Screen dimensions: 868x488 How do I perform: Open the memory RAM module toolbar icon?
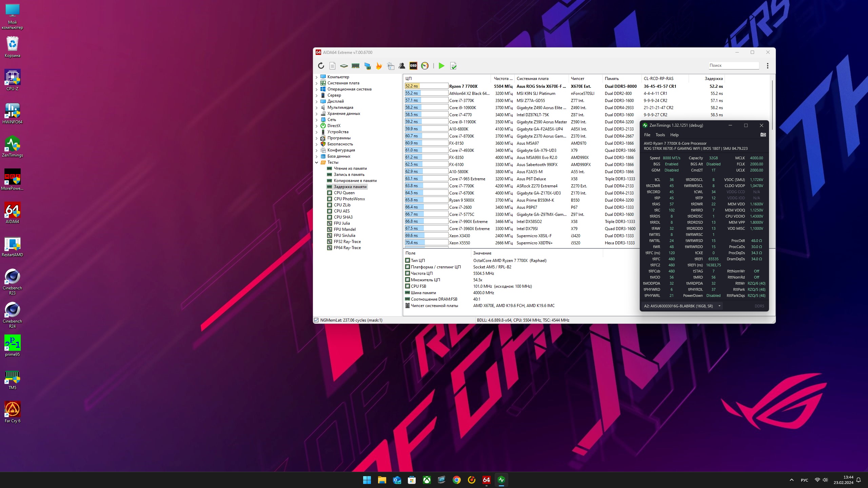[355, 66]
